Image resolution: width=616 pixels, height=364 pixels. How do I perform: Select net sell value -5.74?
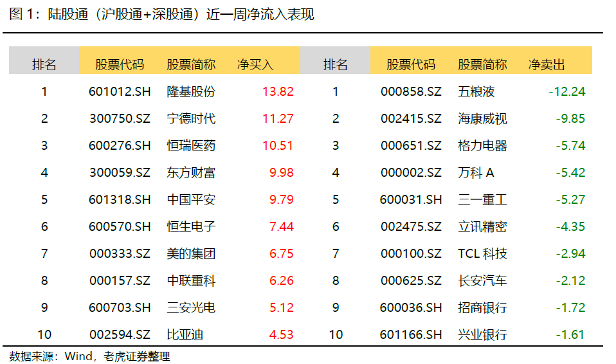570,145
